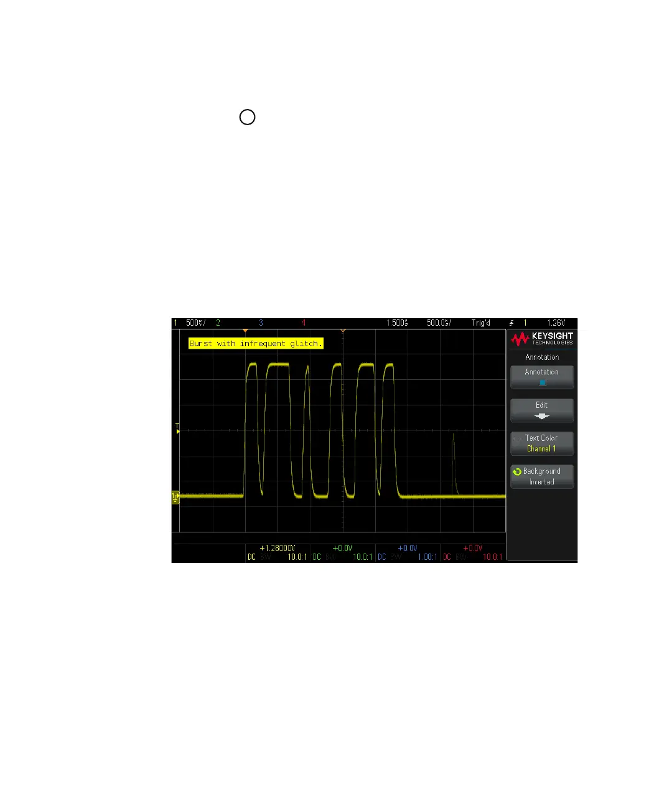Screen dimensions: 672x807
Task: Click the Keysight Technologies logo
Action: 542,339
